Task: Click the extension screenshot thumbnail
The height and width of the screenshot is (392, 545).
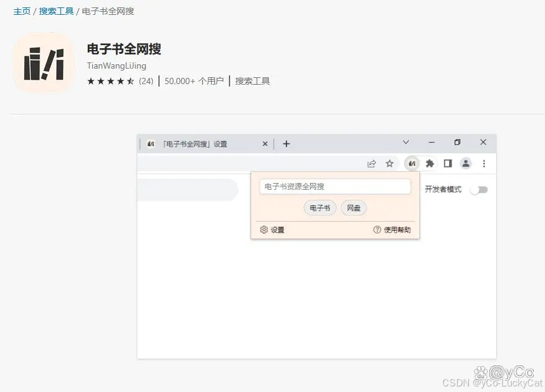Action: coord(317,247)
